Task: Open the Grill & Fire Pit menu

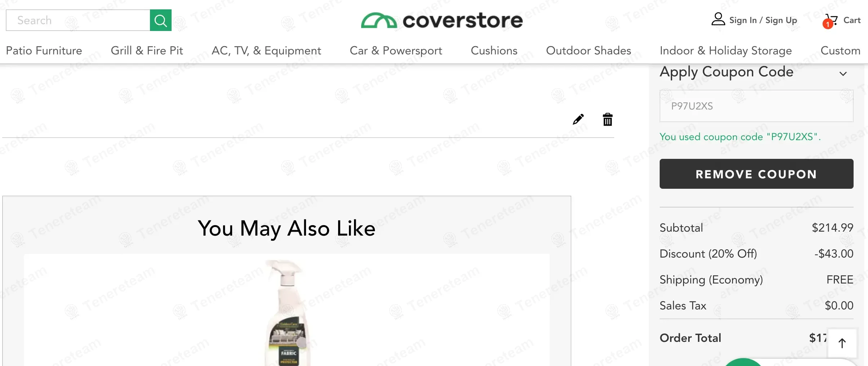Action: 147,50
